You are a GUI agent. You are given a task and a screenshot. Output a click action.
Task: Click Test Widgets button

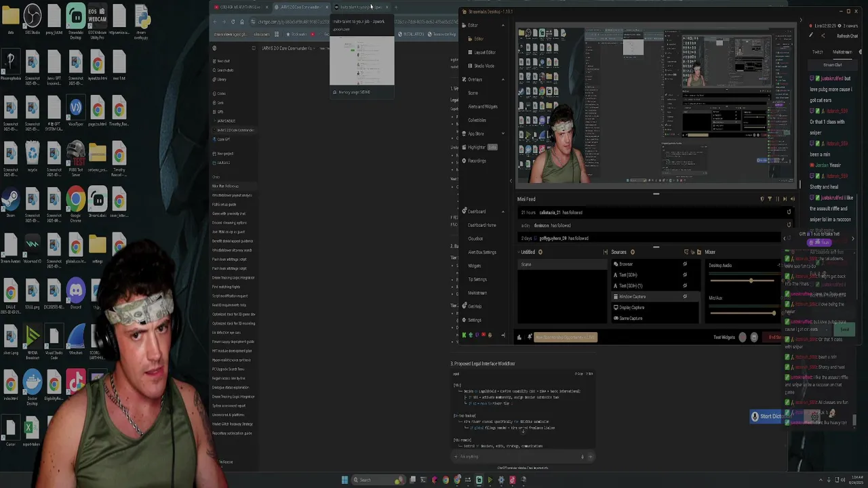point(724,338)
